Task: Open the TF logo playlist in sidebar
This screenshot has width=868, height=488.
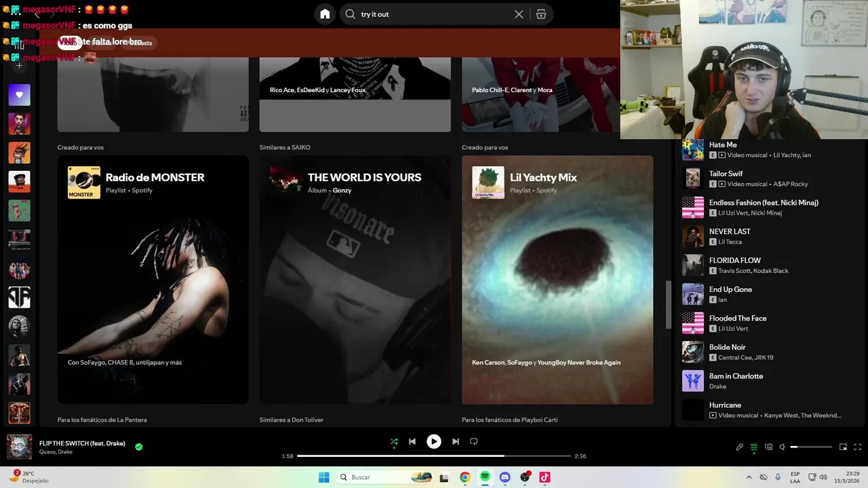Action: pos(19,297)
